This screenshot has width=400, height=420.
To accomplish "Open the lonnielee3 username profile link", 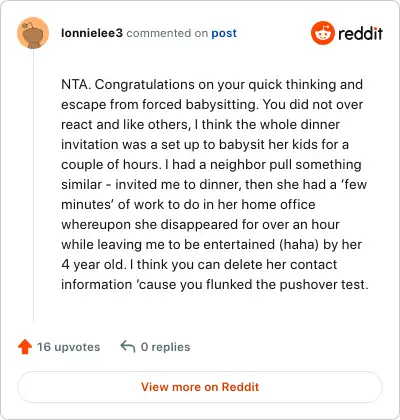I will click(92, 33).
